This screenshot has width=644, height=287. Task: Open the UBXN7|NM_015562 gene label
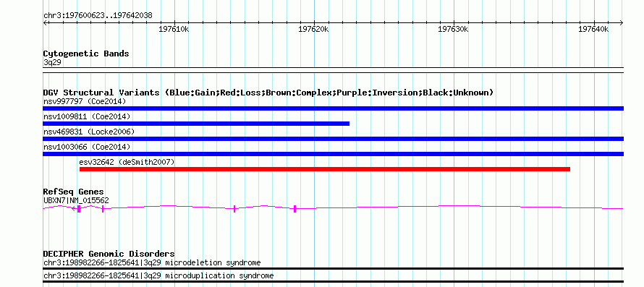pyautogui.click(x=76, y=200)
